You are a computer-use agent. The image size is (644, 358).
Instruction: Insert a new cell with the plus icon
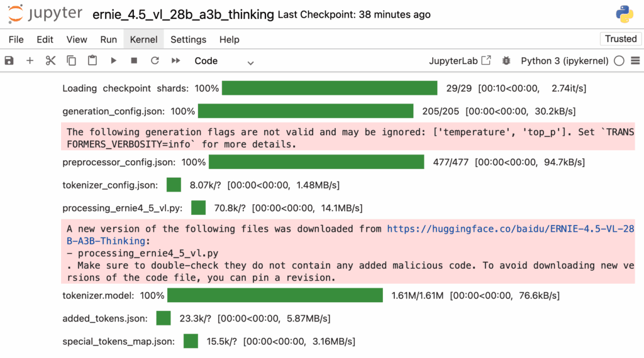coord(30,61)
